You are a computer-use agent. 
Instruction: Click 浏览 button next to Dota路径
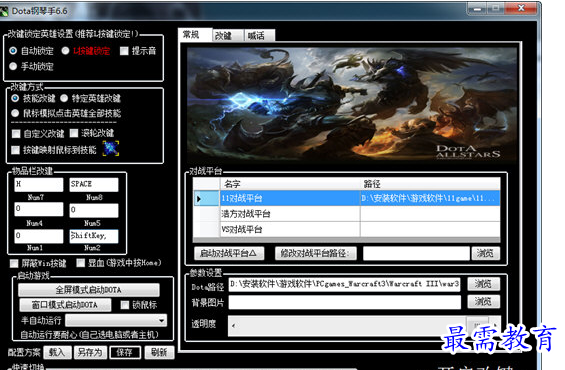pos(484,284)
